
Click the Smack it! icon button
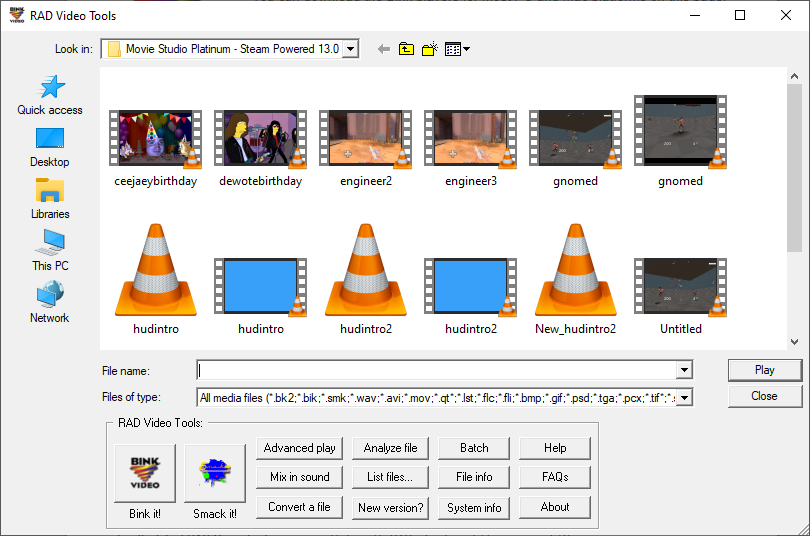pos(215,472)
